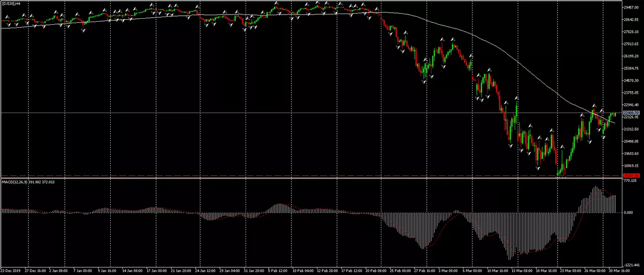Click the 20 Feb 08:00 time label
Screen dimensions: 644x275
(x=375, y=271)
